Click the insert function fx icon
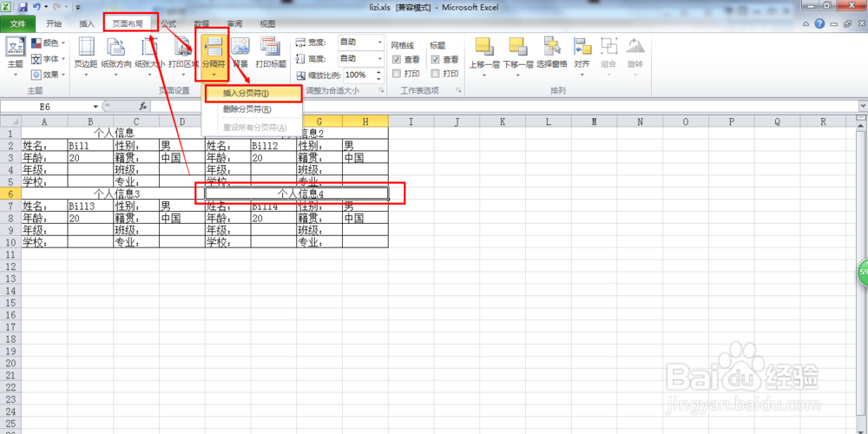The width and height of the screenshot is (868, 434). coord(143,106)
